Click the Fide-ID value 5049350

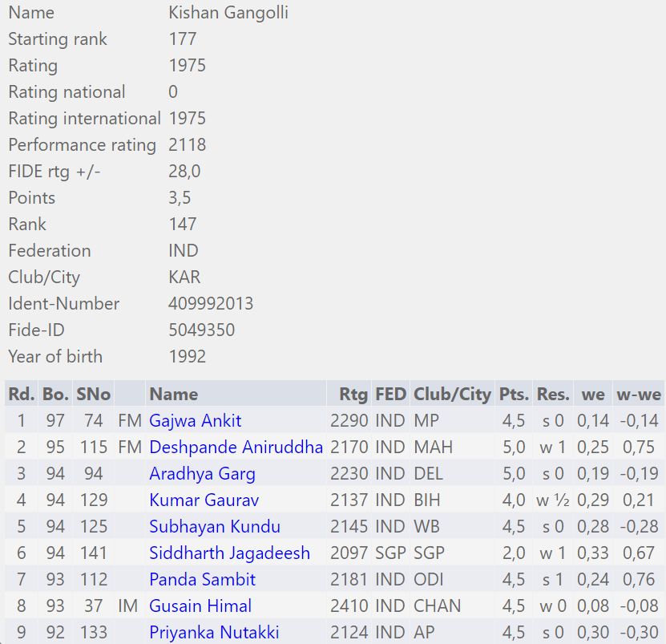tap(201, 330)
